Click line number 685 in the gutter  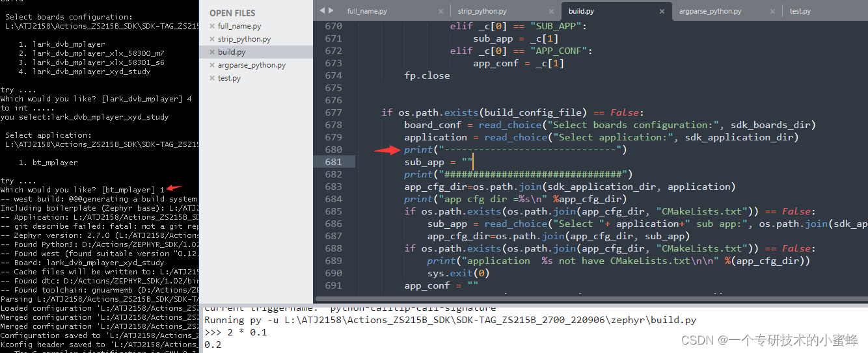[333, 211]
